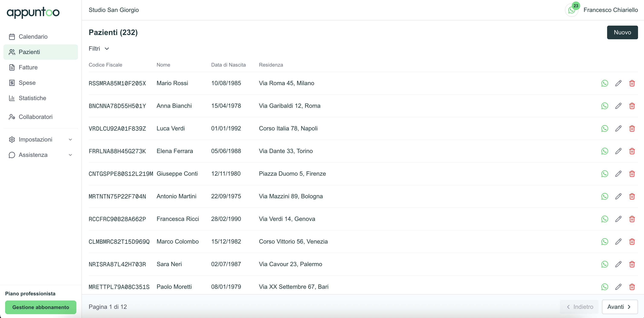The width and height of the screenshot is (644, 318).
Task: Open WhatsApp for Francesca Ricci
Action: [x=605, y=219]
